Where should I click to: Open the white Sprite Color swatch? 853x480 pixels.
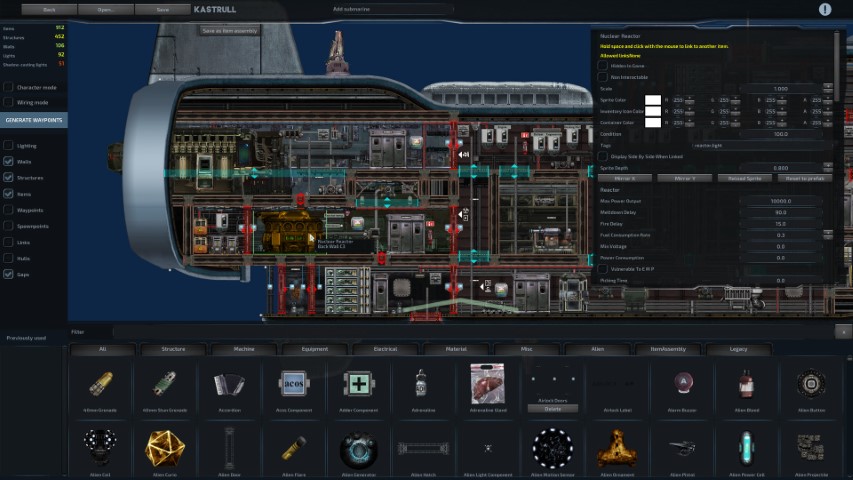coord(653,100)
